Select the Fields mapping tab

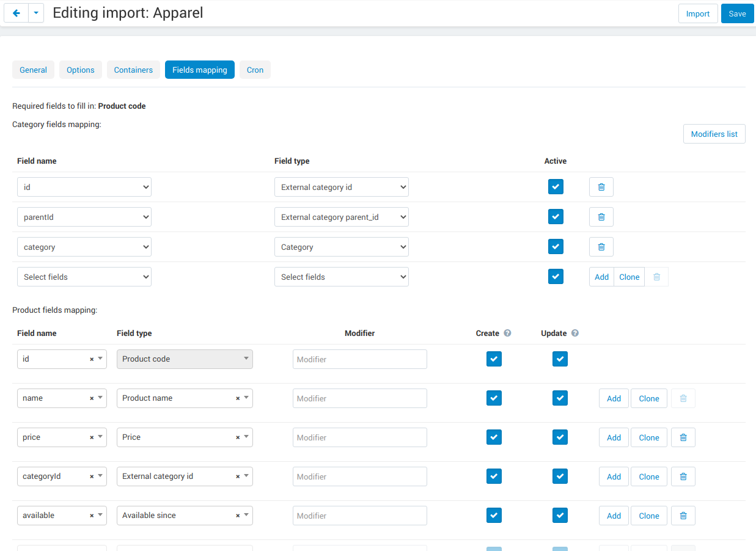200,70
